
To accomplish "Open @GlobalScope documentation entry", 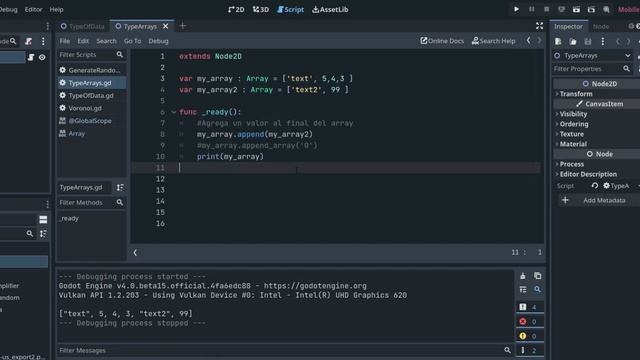I will tap(91, 121).
